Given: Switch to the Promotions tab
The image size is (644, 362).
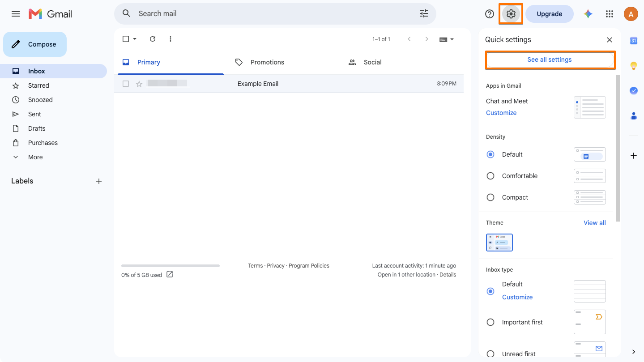Looking at the screenshot, I should click(260, 62).
